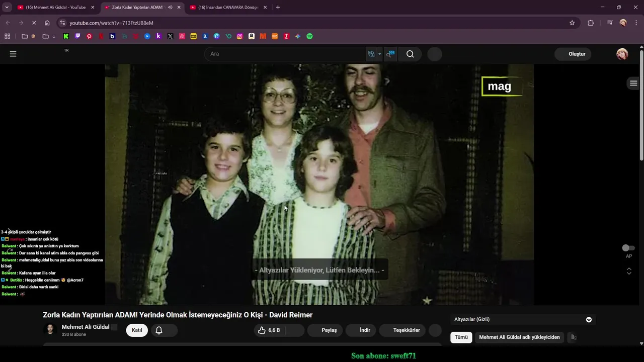Expand the translate language dropdown arrow
Viewport: 644px width, 362px height.
click(380, 54)
